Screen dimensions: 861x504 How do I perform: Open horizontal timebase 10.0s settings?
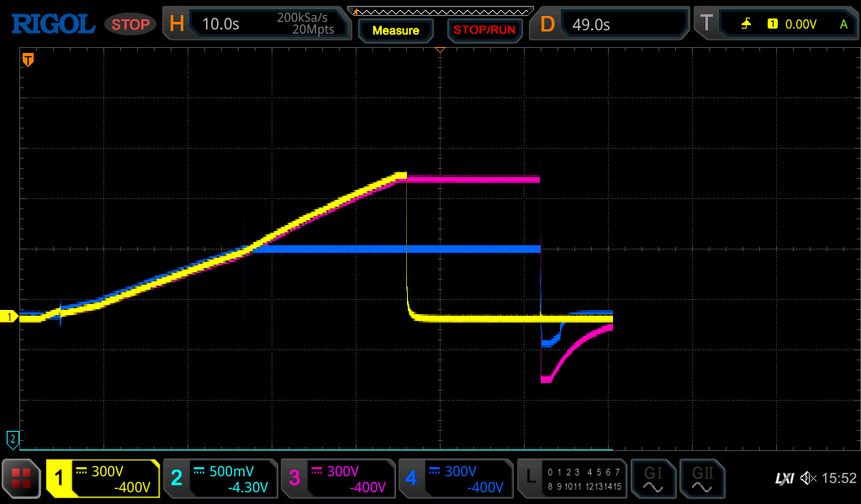[x=257, y=24]
